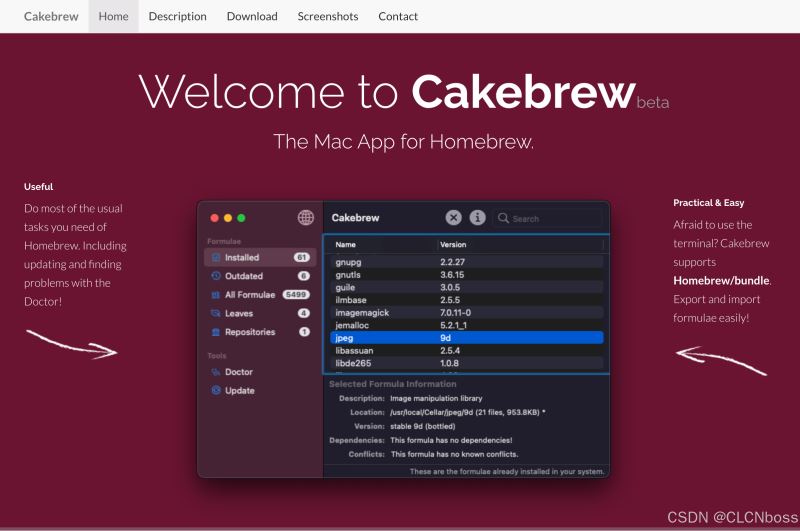The image size is (800, 531).
Task: Click the green zoom window dot
Action: (241, 218)
